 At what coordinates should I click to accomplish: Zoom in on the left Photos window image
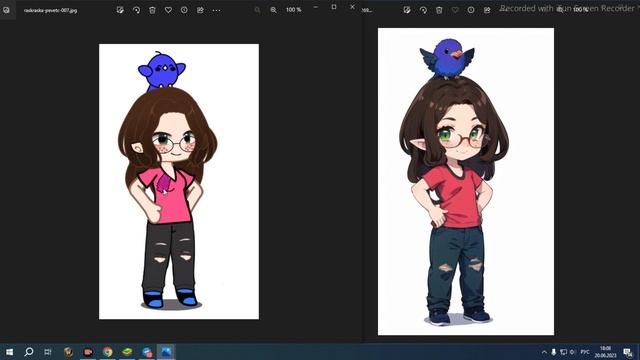point(273,10)
